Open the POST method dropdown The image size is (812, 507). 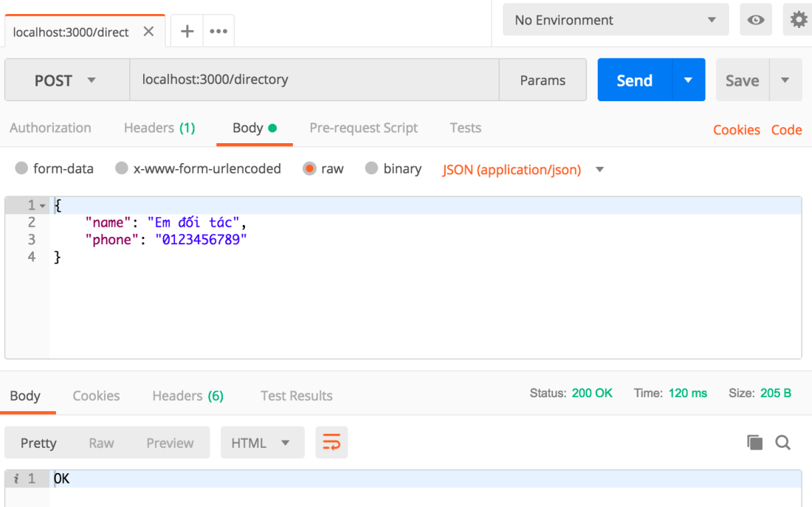[x=66, y=80]
